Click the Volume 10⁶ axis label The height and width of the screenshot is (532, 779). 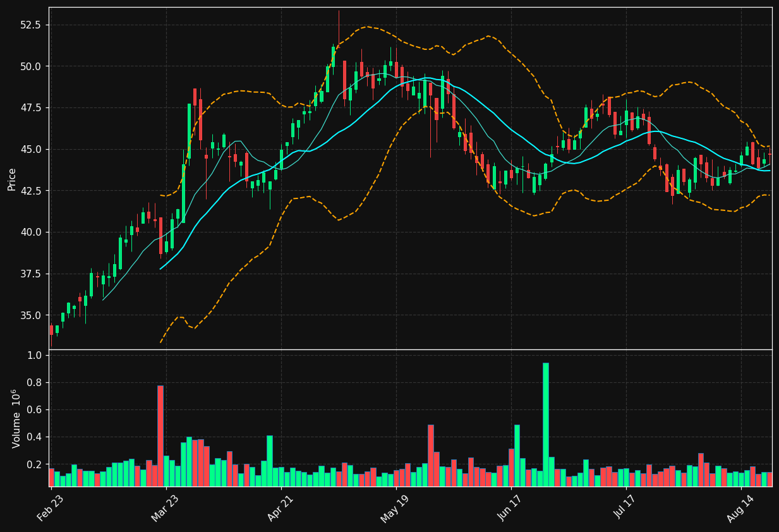point(16,418)
